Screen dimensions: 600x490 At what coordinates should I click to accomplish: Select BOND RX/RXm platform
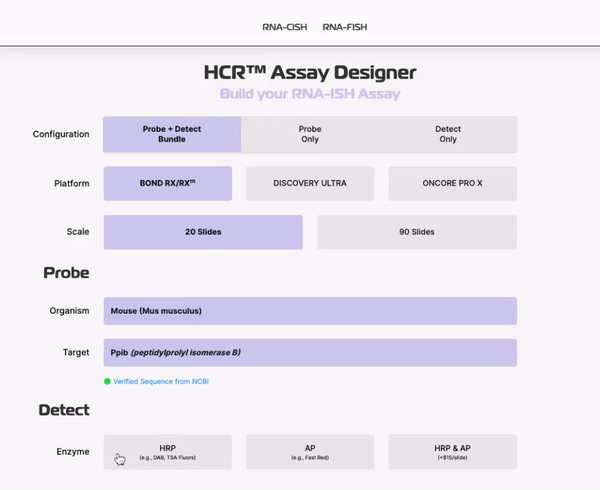[x=168, y=183]
